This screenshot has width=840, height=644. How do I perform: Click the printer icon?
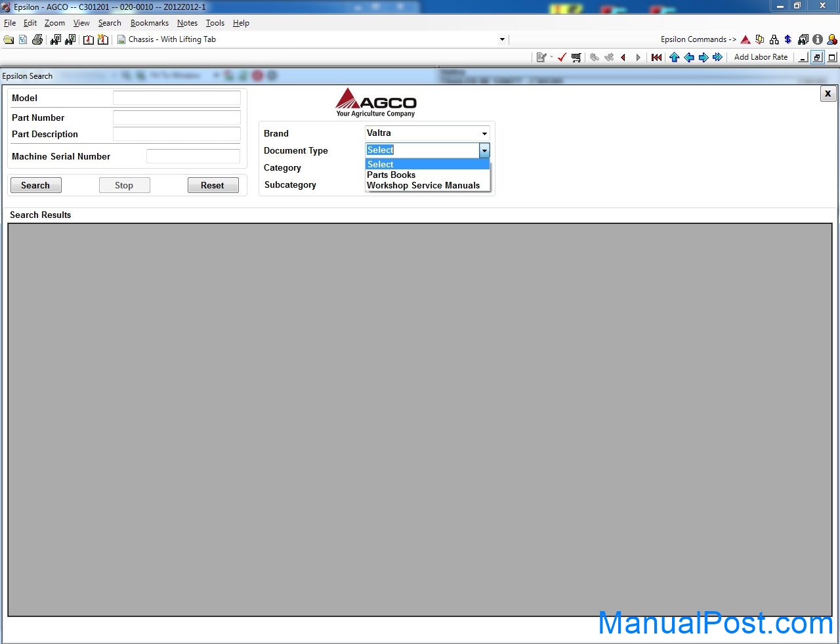pos(37,39)
